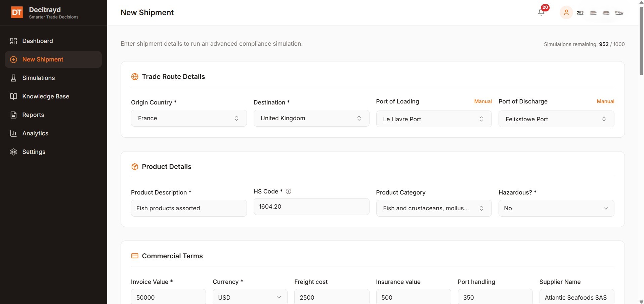The height and width of the screenshot is (304, 644).
Task: Expand the Currency dropdown showing USD
Action: point(250,297)
